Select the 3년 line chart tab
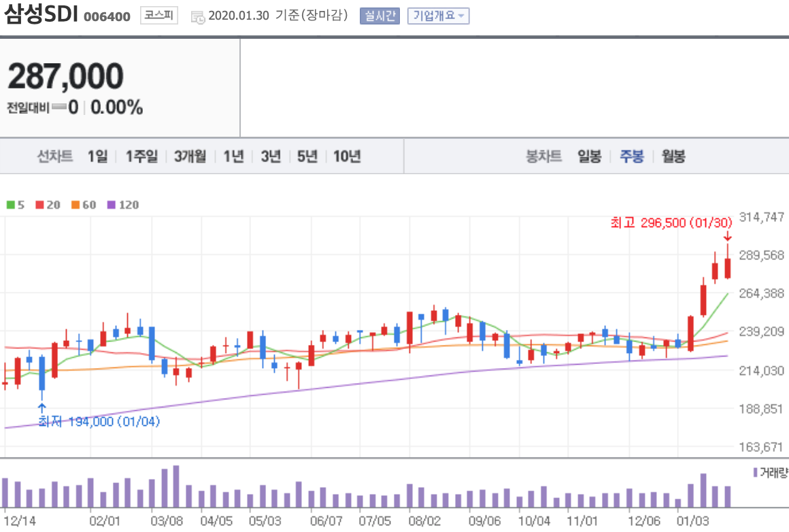This screenshot has width=789, height=532. pyautogui.click(x=271, y=156)
